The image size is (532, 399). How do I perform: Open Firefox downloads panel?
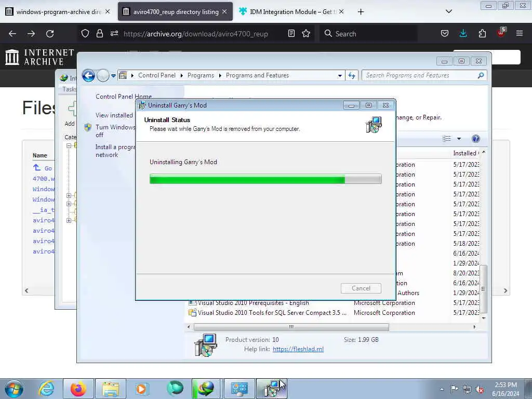[x=463, y=34]
